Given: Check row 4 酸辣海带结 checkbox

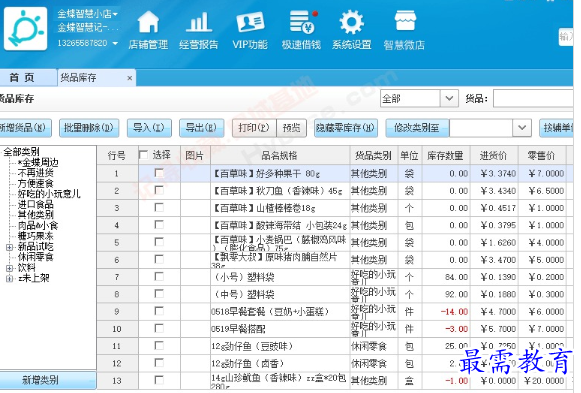Looking at the screenshot, I should click(x=159, y=225).
